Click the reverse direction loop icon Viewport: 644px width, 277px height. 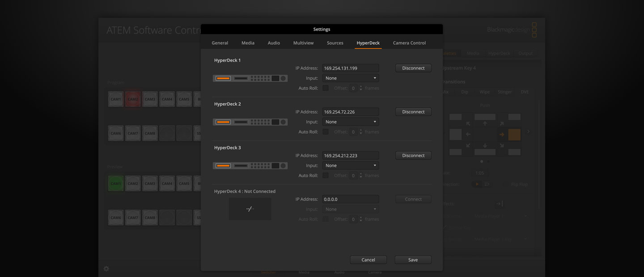[486, 184]
